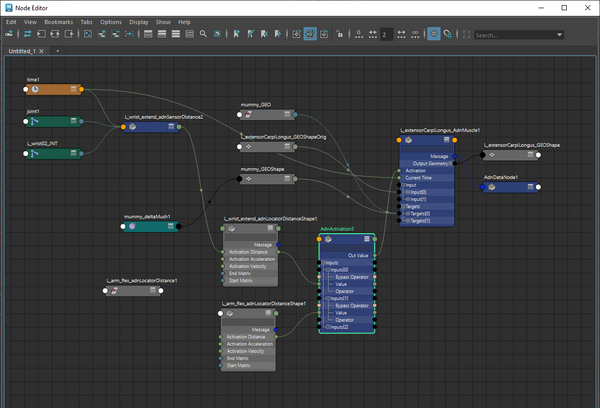The image size is (600, 408).
Task: Click the mesh icon on the mummy_GEOShape node
Action: point(248,179)
